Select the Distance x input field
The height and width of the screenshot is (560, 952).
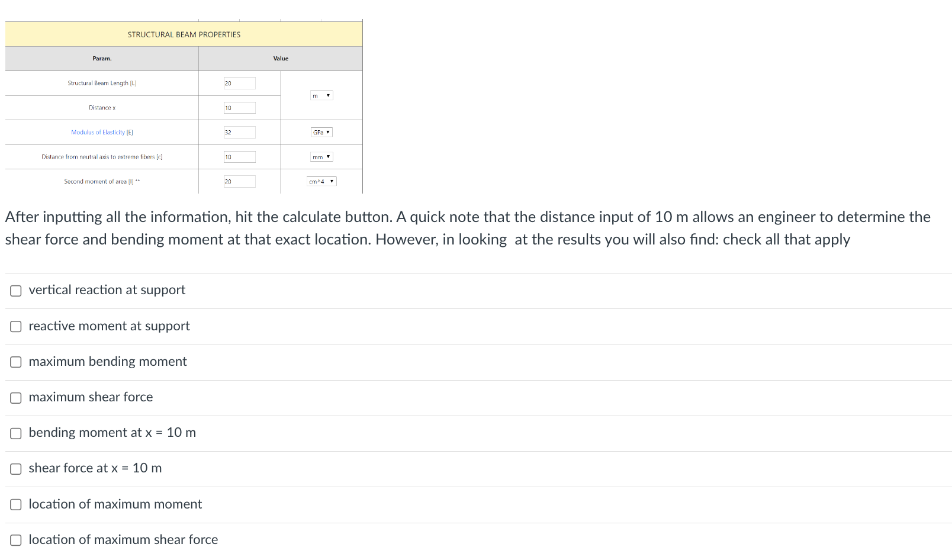(x=239, y=108)
